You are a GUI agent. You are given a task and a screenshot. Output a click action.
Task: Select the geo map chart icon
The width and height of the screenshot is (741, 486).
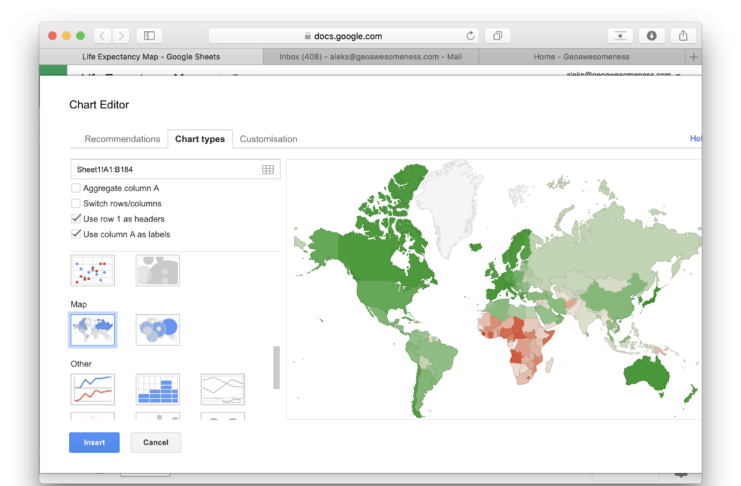pyautogui.click(x=93, y=329)
